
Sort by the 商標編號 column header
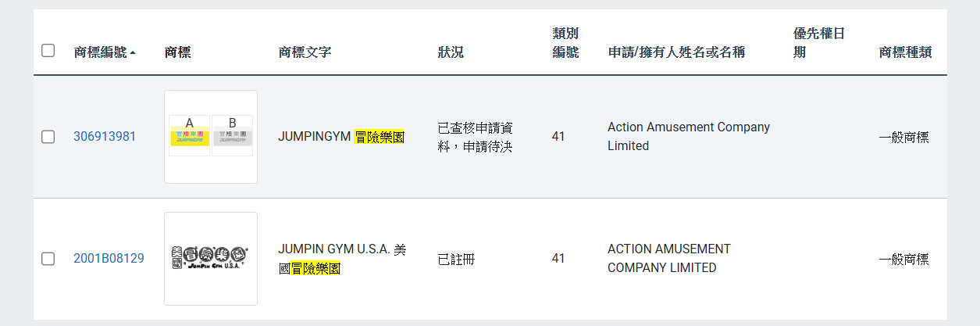tap(100, 52)
